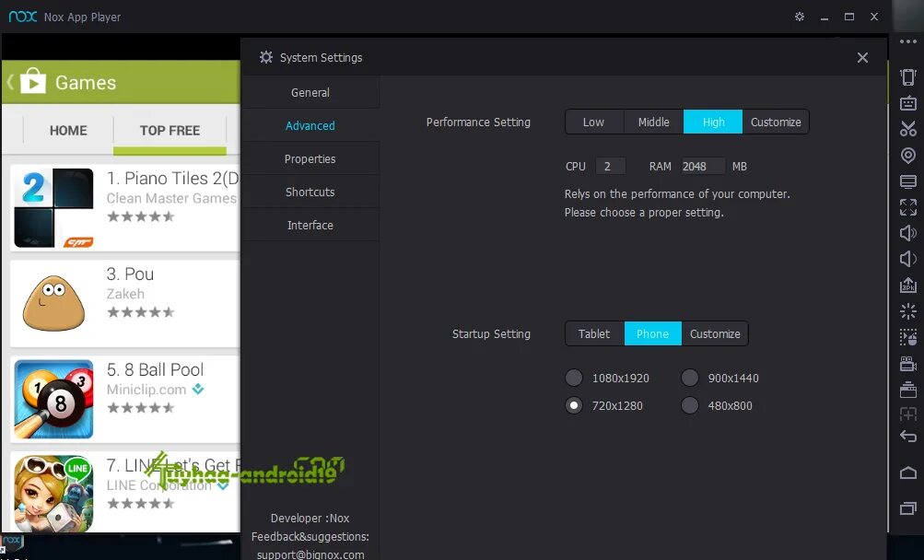Click the RAM value field

pos(703,166)
